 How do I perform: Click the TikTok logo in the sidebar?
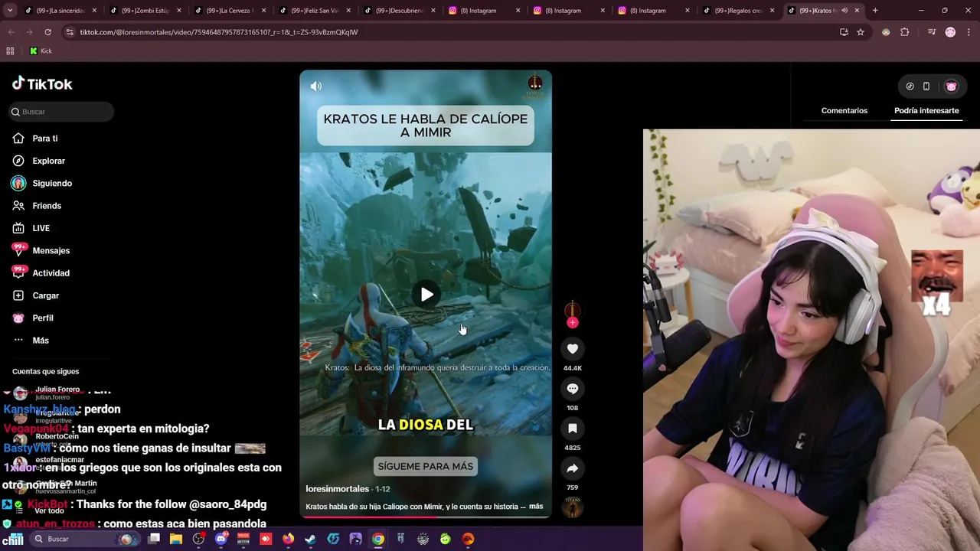(42, 83)
